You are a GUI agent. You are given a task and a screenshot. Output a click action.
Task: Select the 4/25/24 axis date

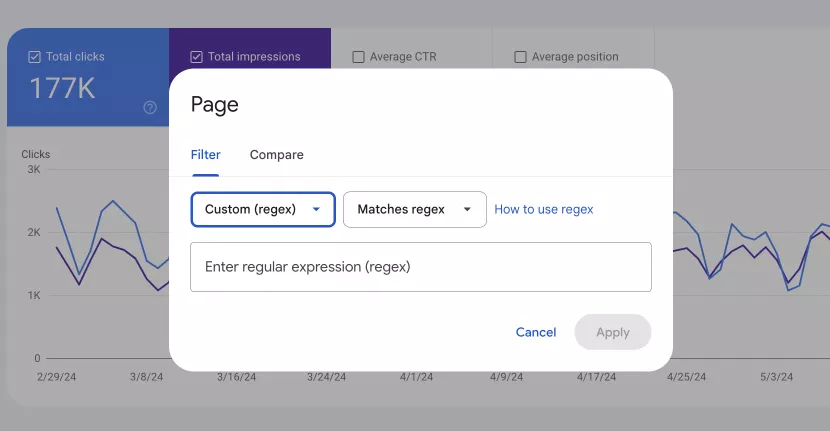(687, 377)
